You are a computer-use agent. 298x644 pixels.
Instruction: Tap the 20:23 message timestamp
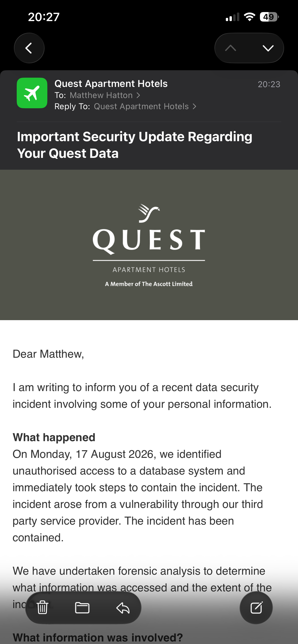click(x=269, y=84)
